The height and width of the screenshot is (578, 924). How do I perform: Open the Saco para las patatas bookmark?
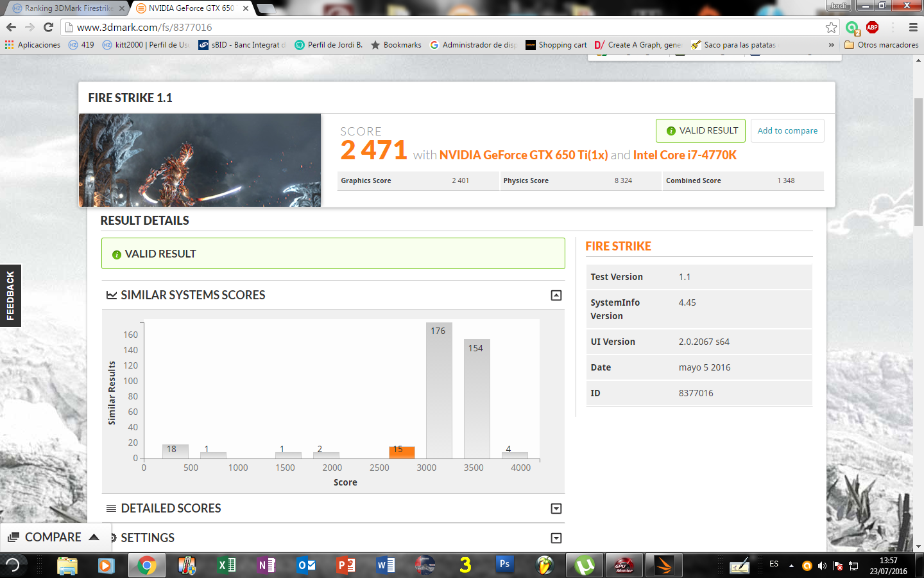point(733,45)
